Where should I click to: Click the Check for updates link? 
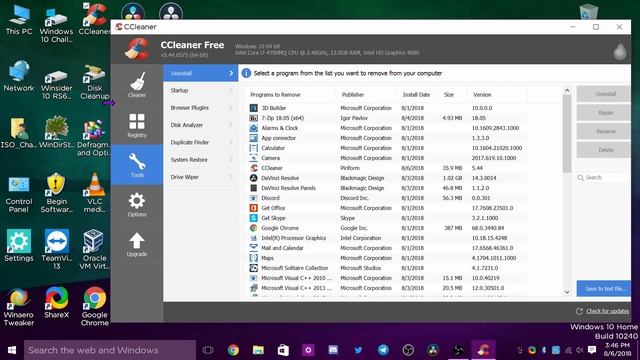pyautogui.click(x=607, y=311)
